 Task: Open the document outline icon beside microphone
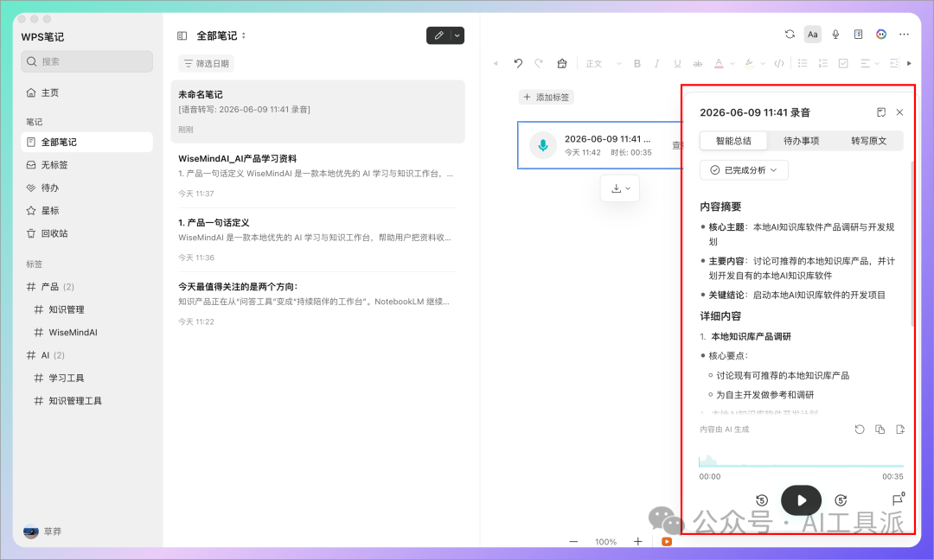point(859,35)
